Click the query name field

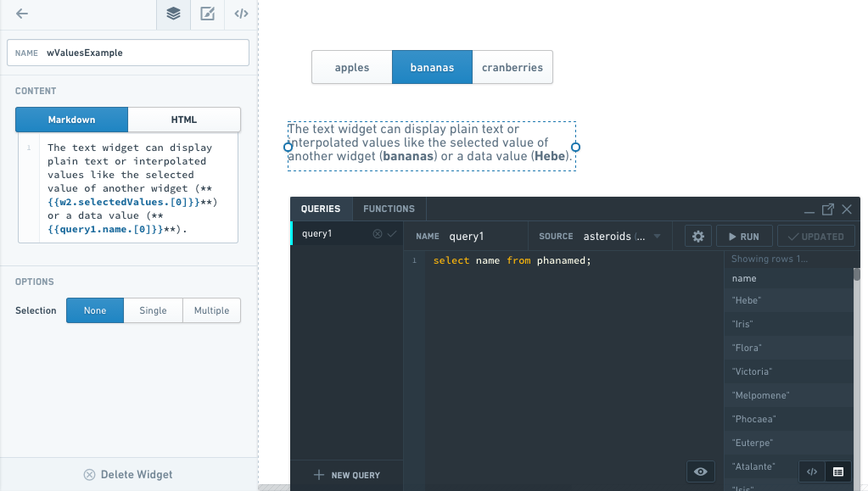pyautogui.click(x=466, y=237)
